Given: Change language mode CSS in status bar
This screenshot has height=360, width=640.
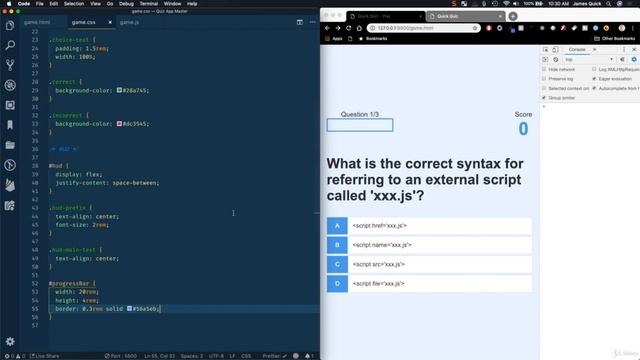Looking at the screenshot, I should point(246,356).
